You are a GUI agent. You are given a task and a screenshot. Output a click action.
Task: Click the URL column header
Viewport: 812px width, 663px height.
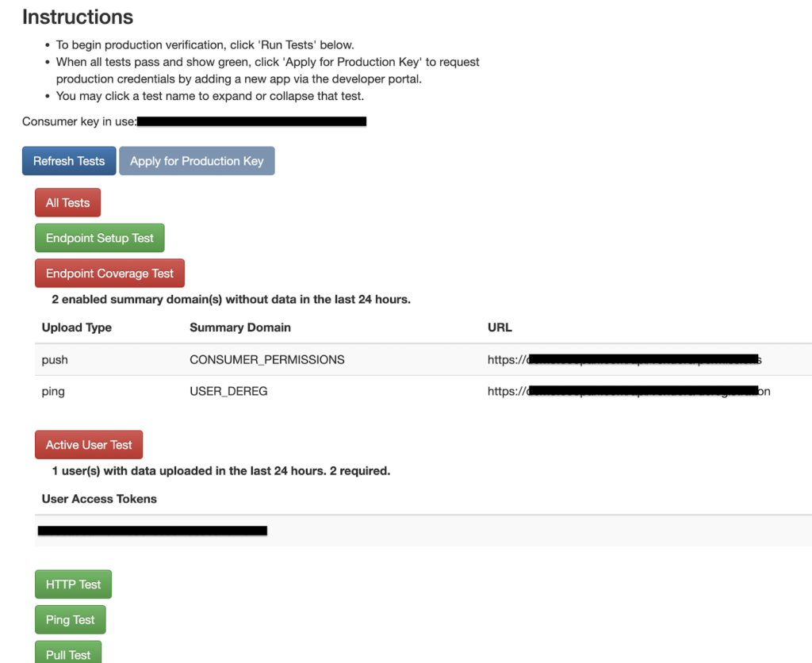tap(500, 328)
